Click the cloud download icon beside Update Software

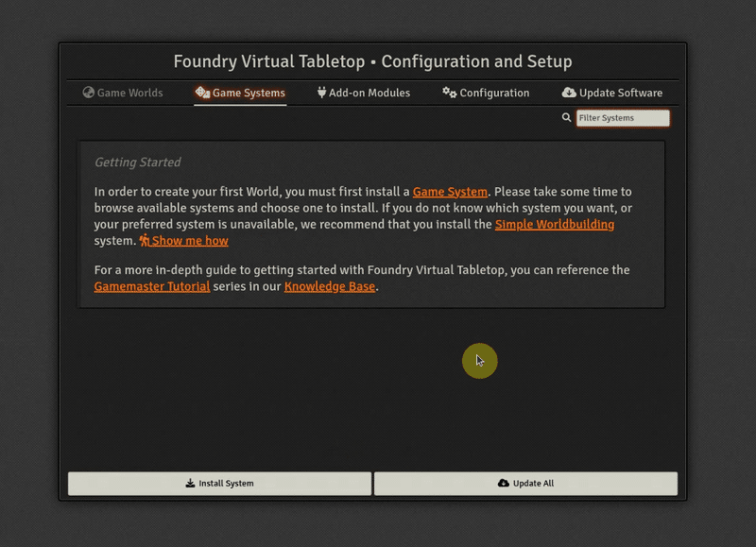[x=569, y=92]
